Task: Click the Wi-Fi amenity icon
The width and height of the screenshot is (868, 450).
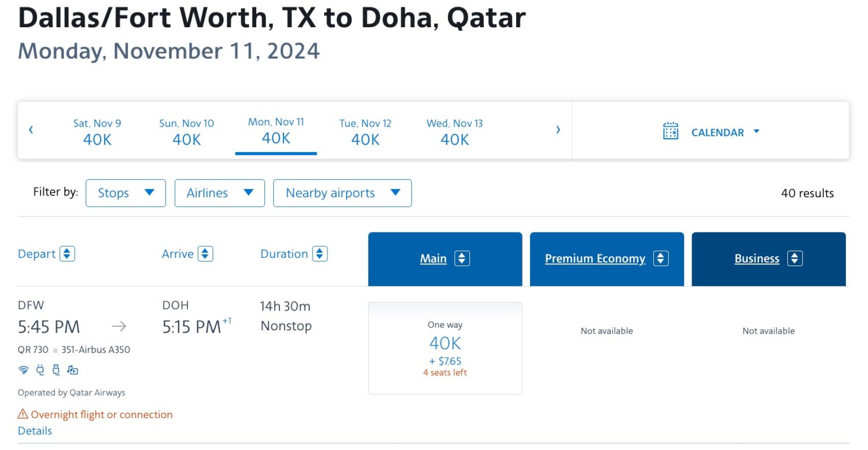Action: (x=23, y=370)
